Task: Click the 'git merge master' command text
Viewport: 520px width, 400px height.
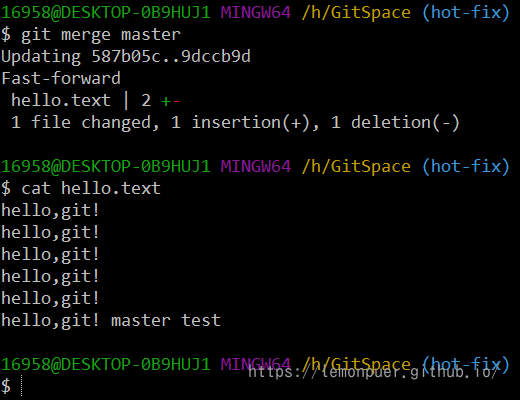Action: [101, 35]
